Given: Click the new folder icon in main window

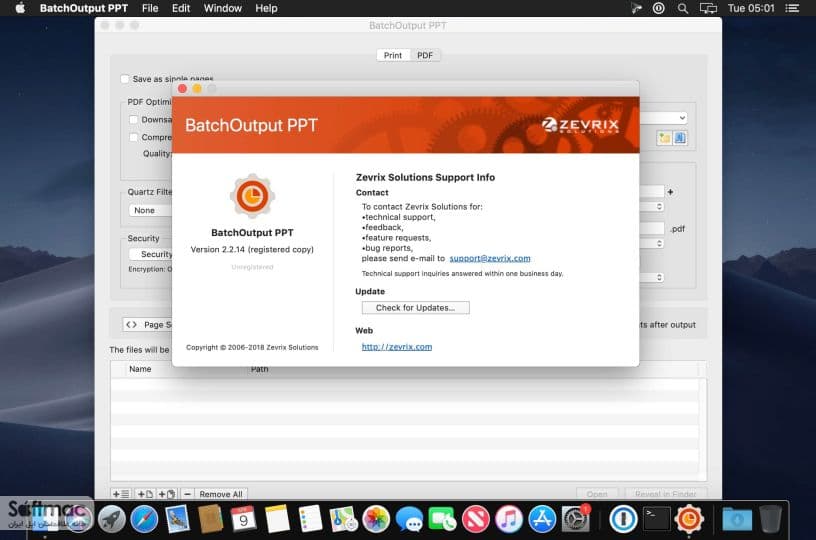Looking at the screenshot, I should pos(664,138).
